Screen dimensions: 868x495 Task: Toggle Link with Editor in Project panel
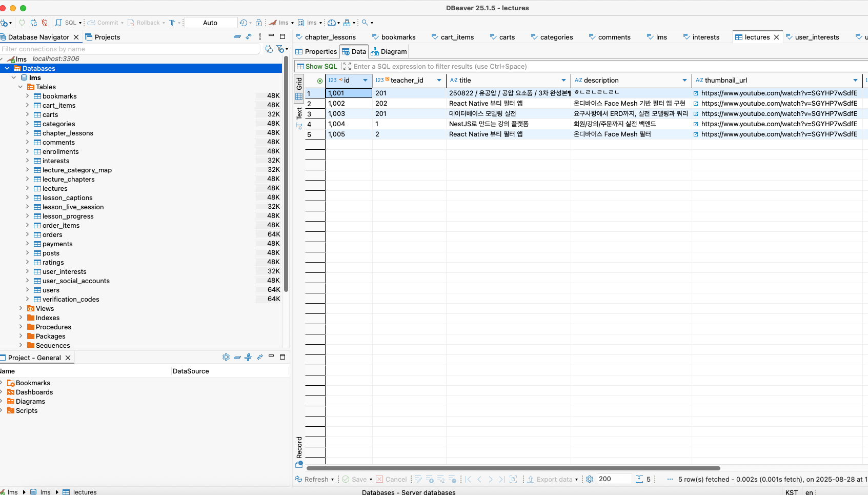tap(260, 357)
